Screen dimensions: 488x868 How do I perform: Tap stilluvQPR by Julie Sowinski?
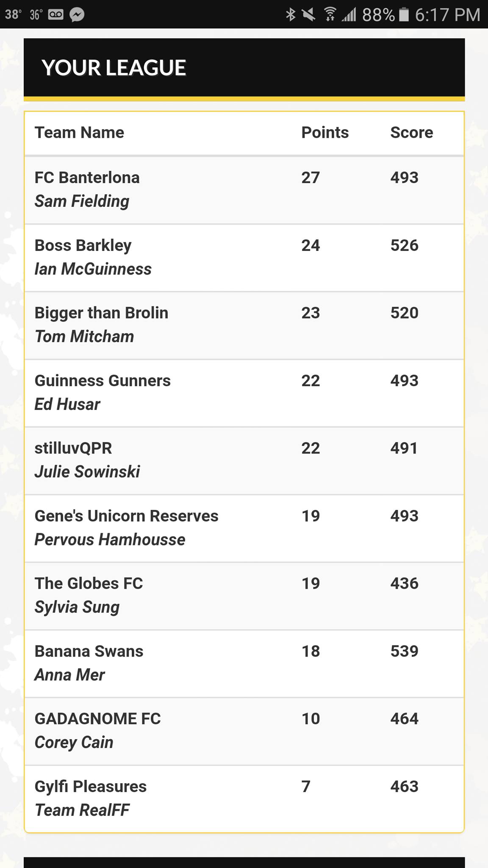click(244, 460)
